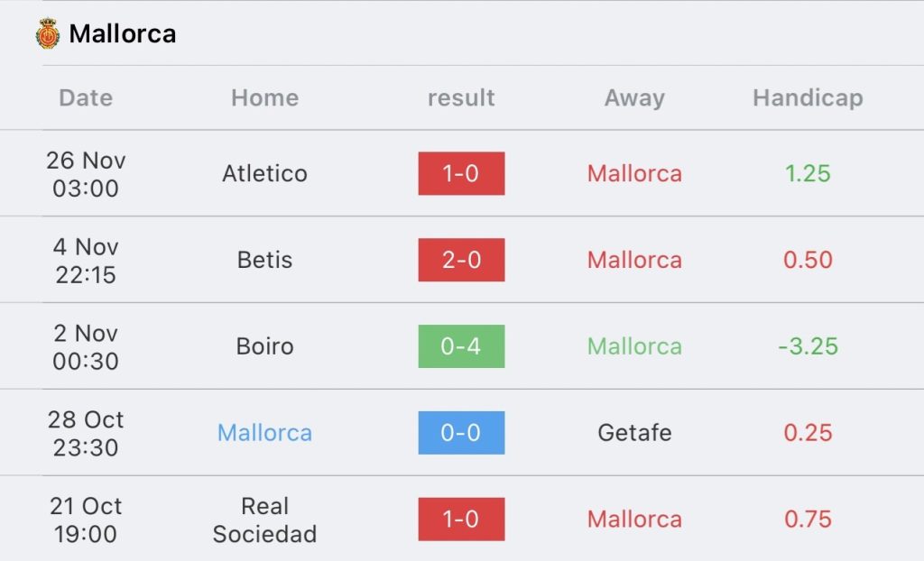Select the blue Mallorca home team link
924x561 pixels.
264,433
